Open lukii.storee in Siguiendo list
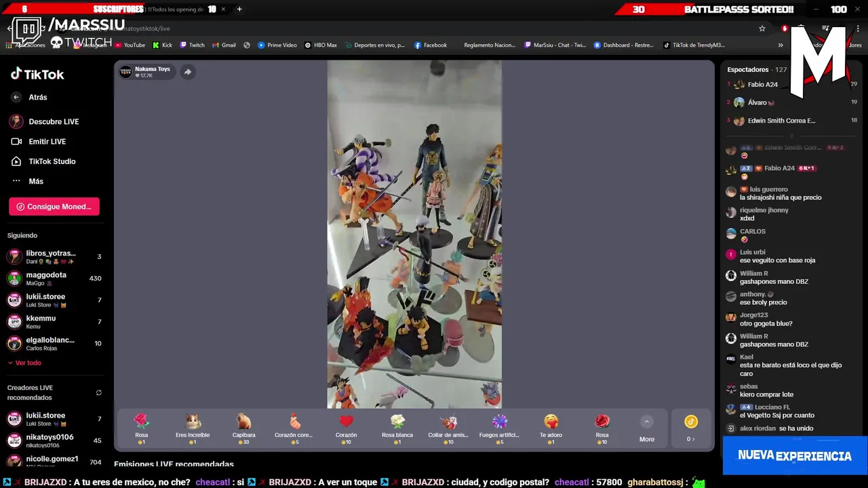 click(x=54, y=300)
